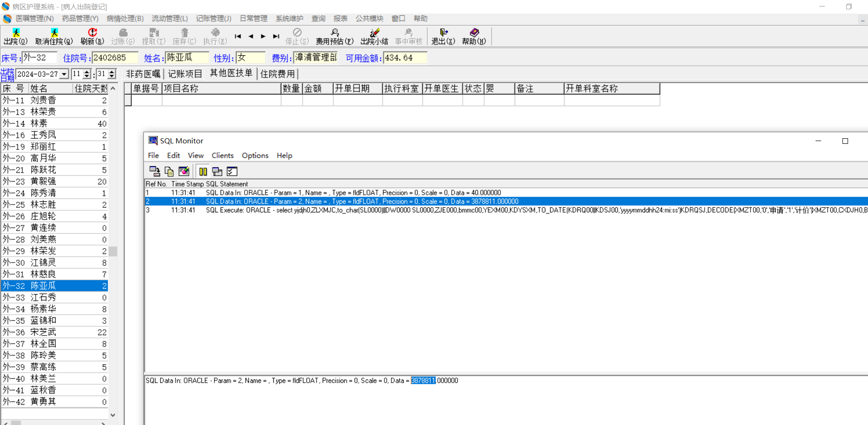This screenshot has height=425, width=868.
Task: Click the copy icon in SQL Monitor
Action: (x=169, y=171)
